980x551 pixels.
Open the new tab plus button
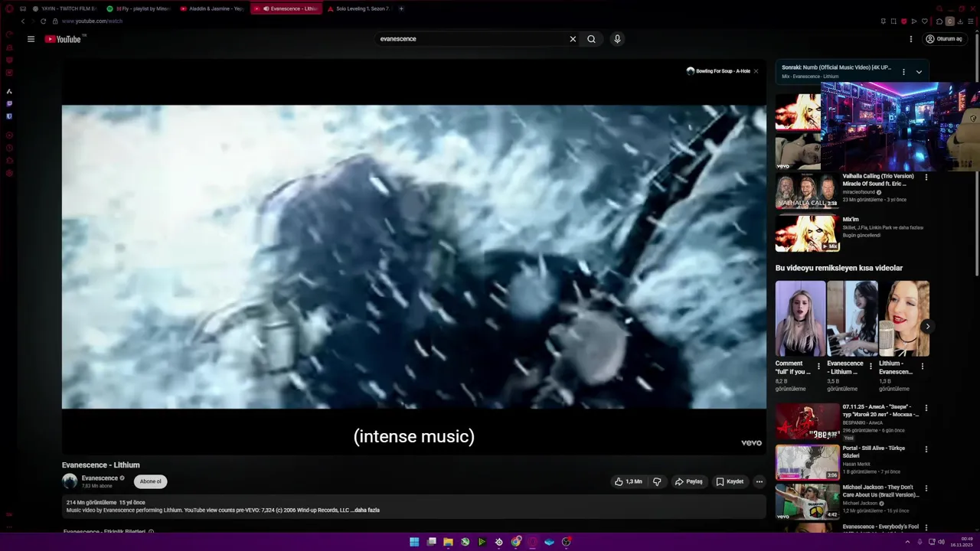click(401, 8)
